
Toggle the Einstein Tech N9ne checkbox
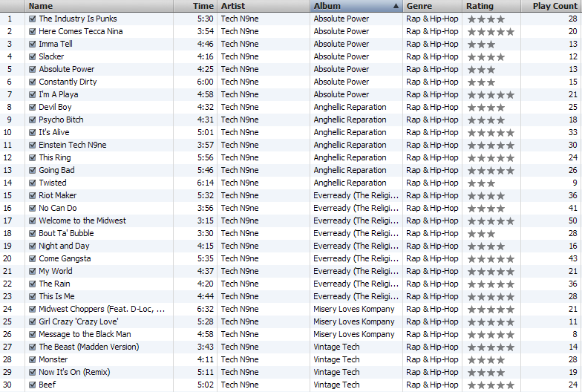pyautogui.click(x=32, y=145)
